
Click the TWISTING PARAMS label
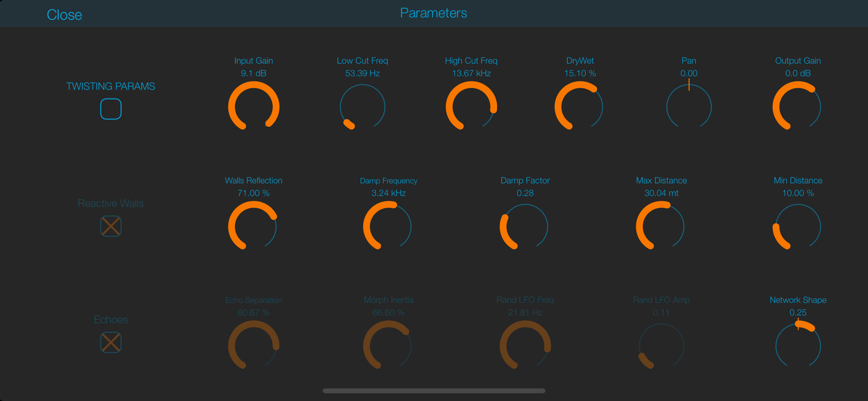coord(110,86)
